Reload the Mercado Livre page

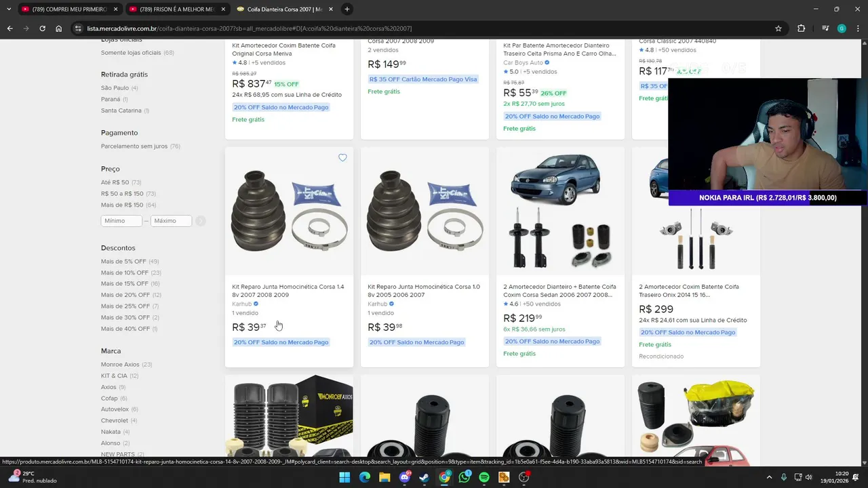pyautogui.click(x=42, y=28)
